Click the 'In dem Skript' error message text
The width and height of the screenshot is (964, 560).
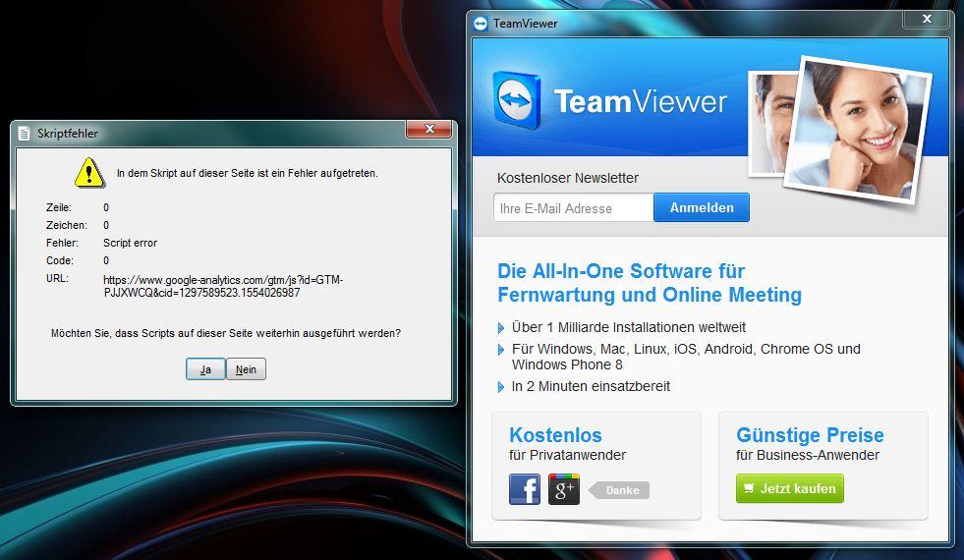pyautogui.click(x=248, y=173)
